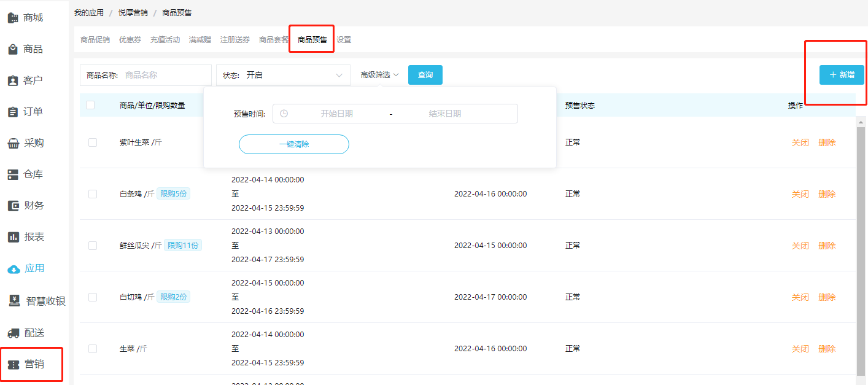This screenshot has height=385, width=868.
Task: Switch to the 满减赠 tab
Action: (x=200, y=40)
